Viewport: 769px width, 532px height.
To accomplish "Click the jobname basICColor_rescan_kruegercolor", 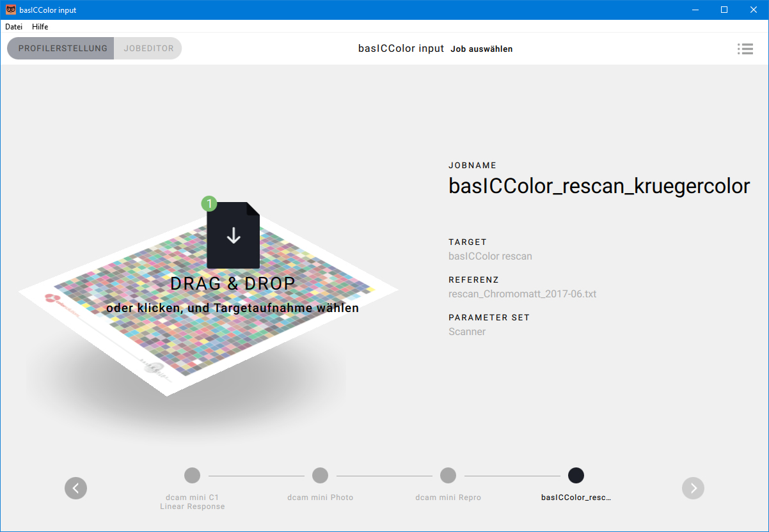I will (x=599, y=186).
